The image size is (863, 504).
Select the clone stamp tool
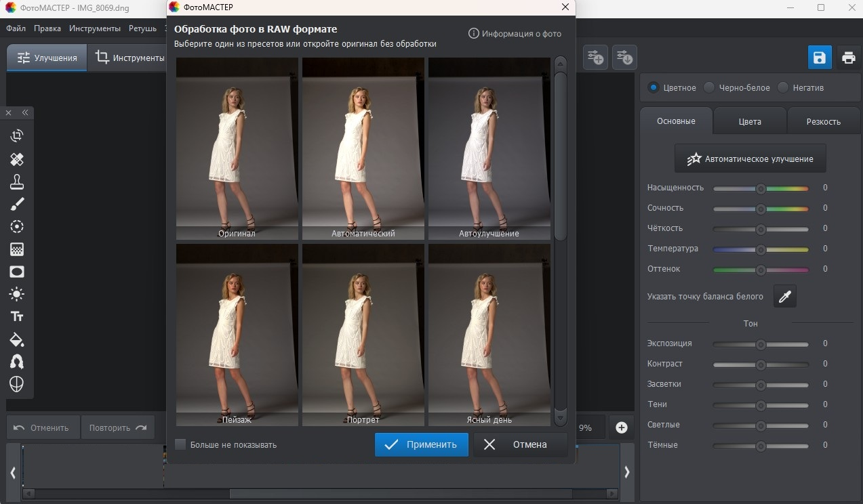tap(17, 182)
